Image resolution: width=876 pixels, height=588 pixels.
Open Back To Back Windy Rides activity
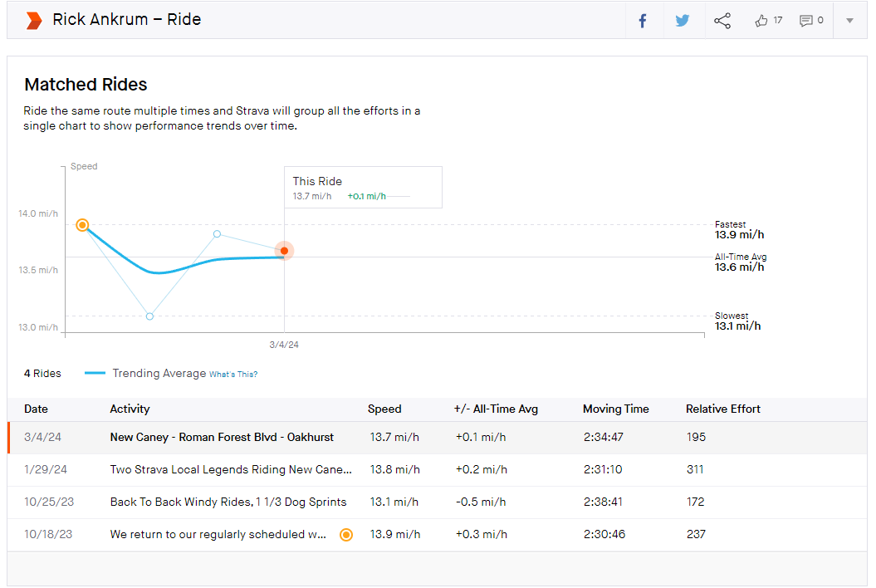click(228, 502)
